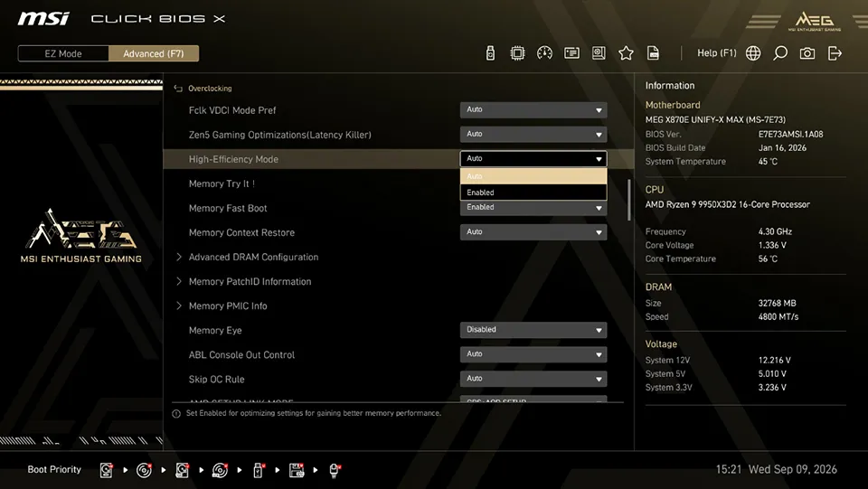Click the 4800 MT/s speed value

(778, 317)
